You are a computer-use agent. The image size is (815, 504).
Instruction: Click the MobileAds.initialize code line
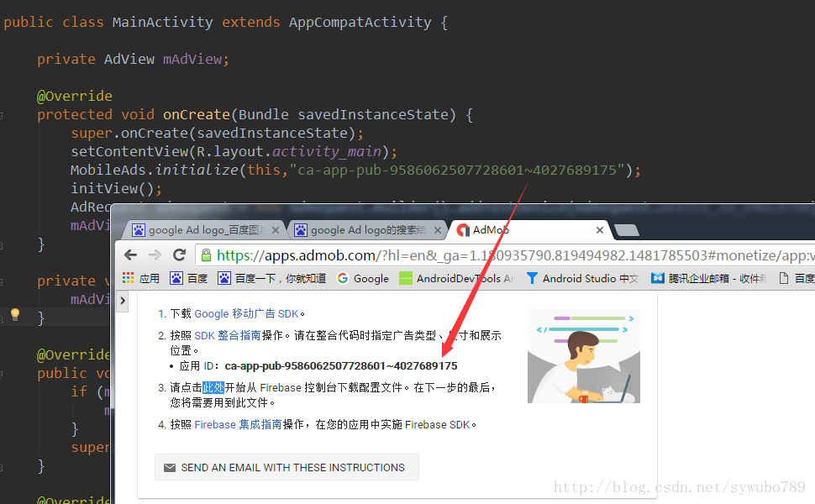coord(356,170)
